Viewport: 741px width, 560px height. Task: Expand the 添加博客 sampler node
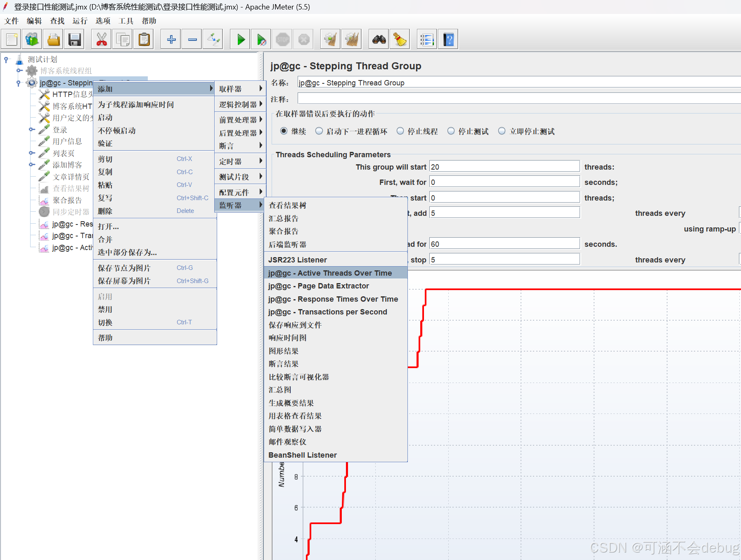click(32, 165)
